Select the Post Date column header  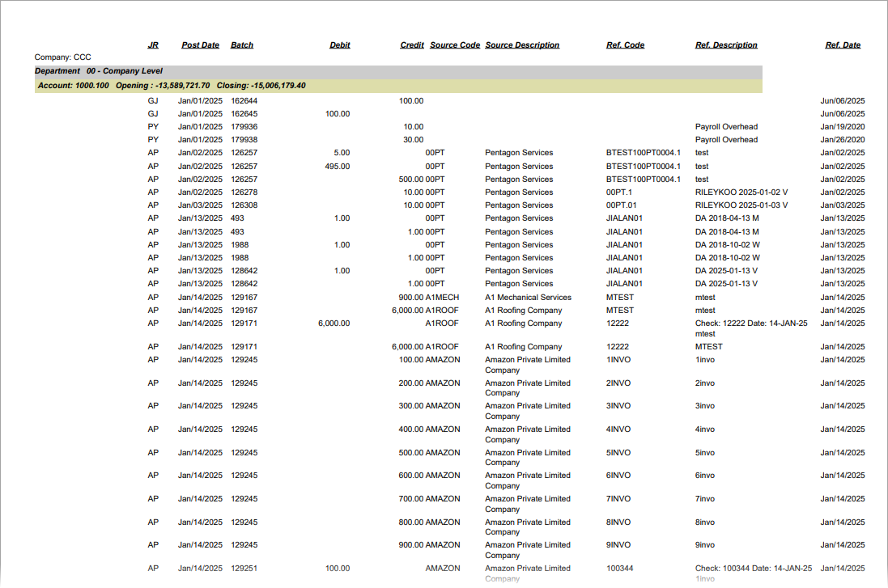pyautogui.click(x=200, y=45)
